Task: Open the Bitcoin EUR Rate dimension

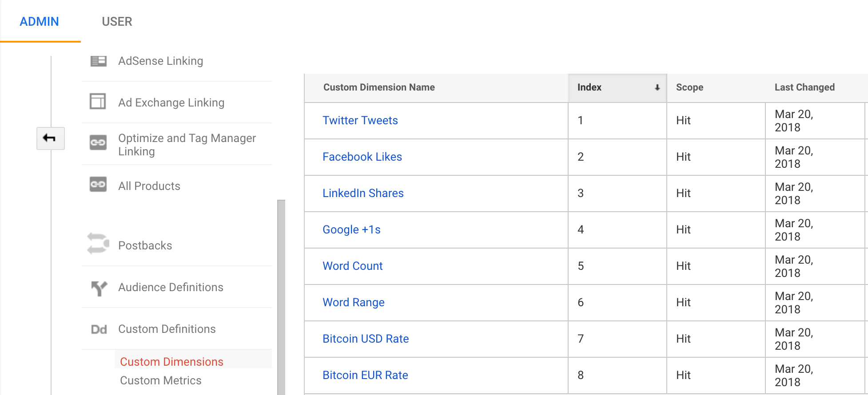Action: click(365, 375)
